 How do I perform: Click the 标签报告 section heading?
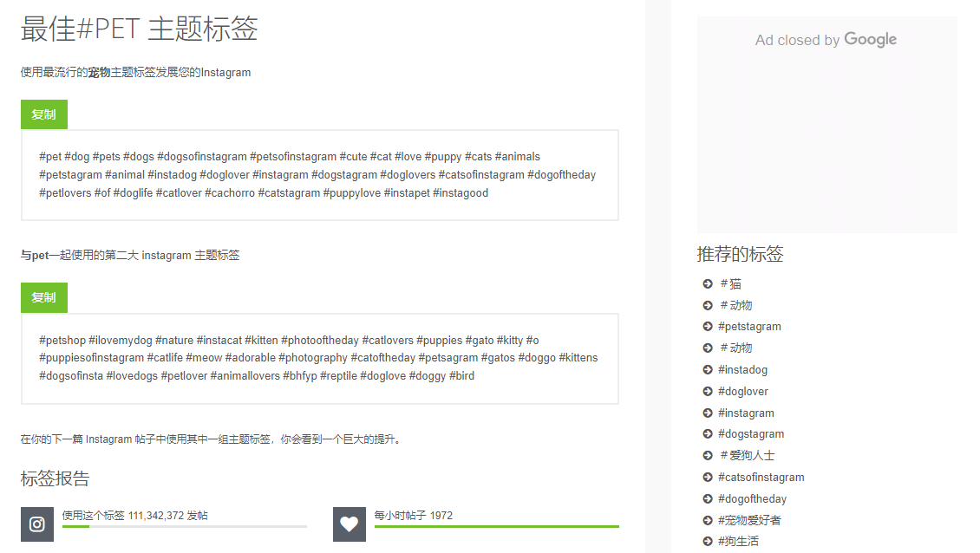pyautogui.click(x=55, y=478)
